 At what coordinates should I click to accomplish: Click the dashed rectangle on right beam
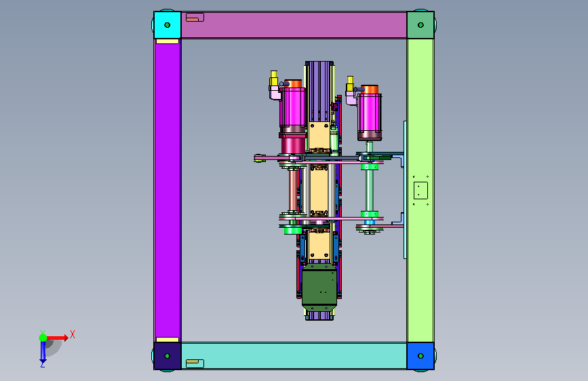420,190
